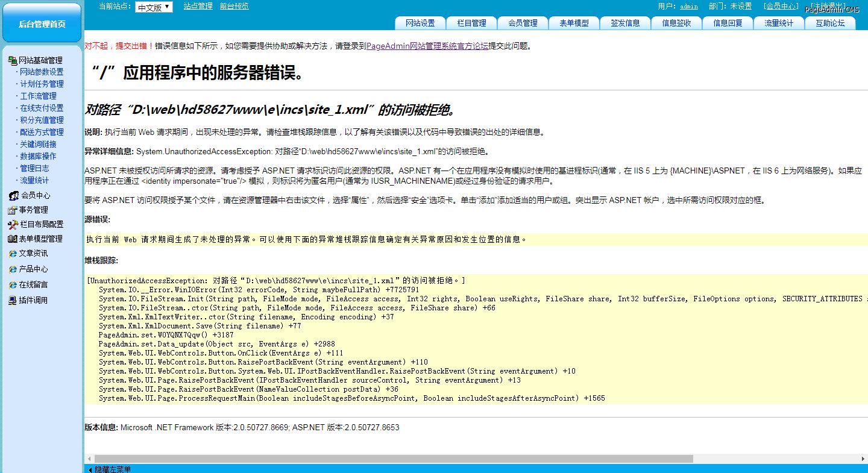
Task: Open 站点管理 link in header
Action: click(198, 7)
